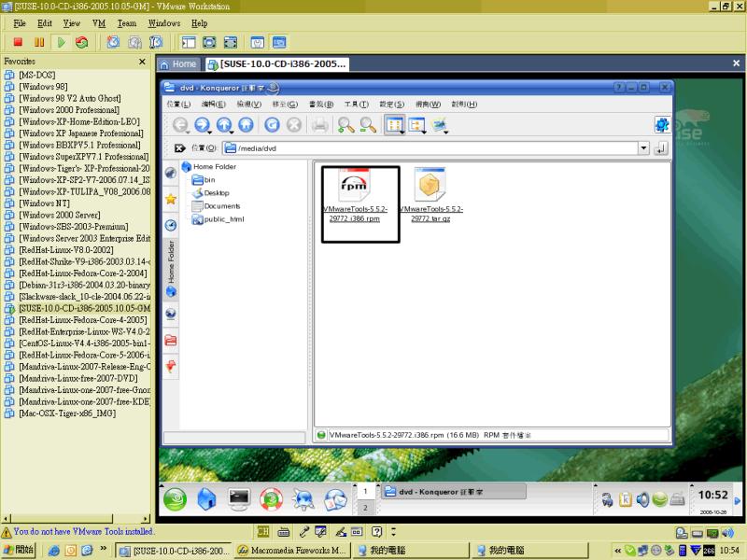Select public_html in the Home Folder tree
Image resolution: width=747 pixels, height=560 pixels.
click(218, 219)
